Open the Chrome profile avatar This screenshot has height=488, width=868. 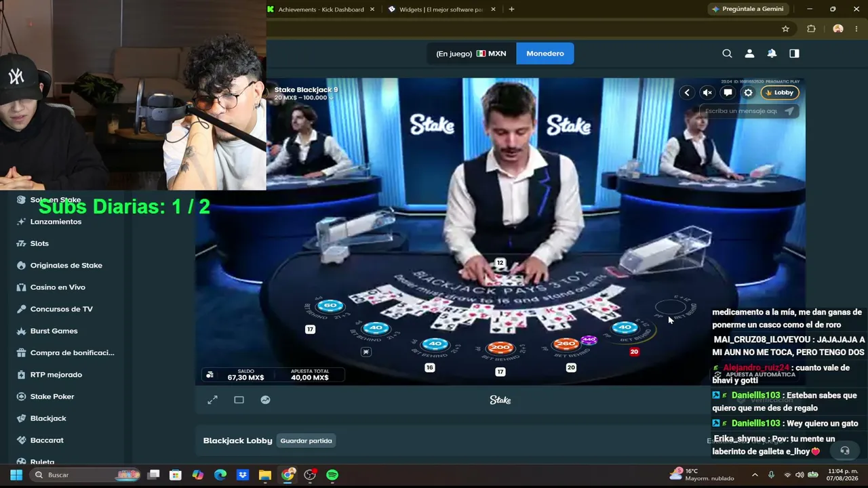[x=838, y=28]
